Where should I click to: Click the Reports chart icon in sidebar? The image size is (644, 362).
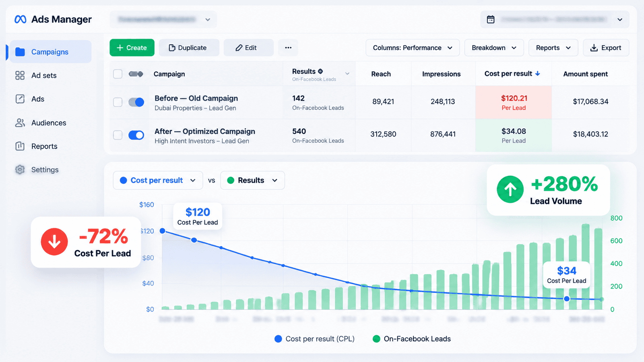[x=20, y=146]
